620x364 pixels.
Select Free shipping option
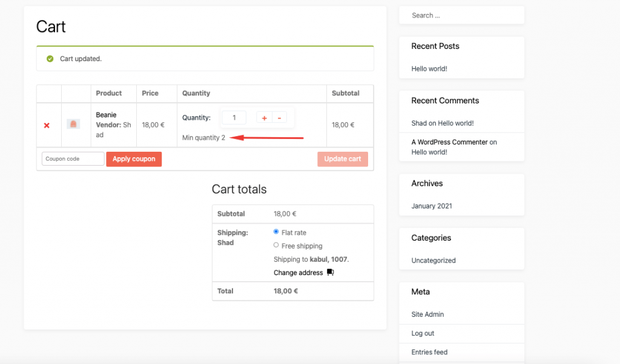click(276, 245)
